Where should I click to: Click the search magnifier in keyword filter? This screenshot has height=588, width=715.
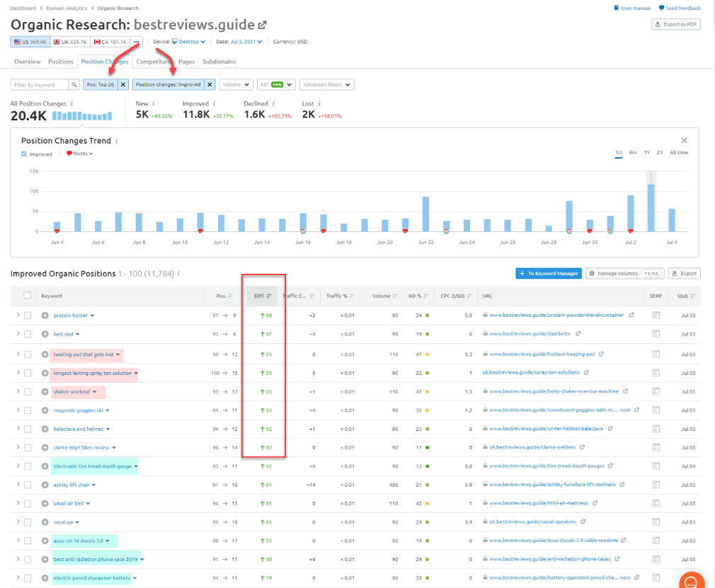click(74, 85)
